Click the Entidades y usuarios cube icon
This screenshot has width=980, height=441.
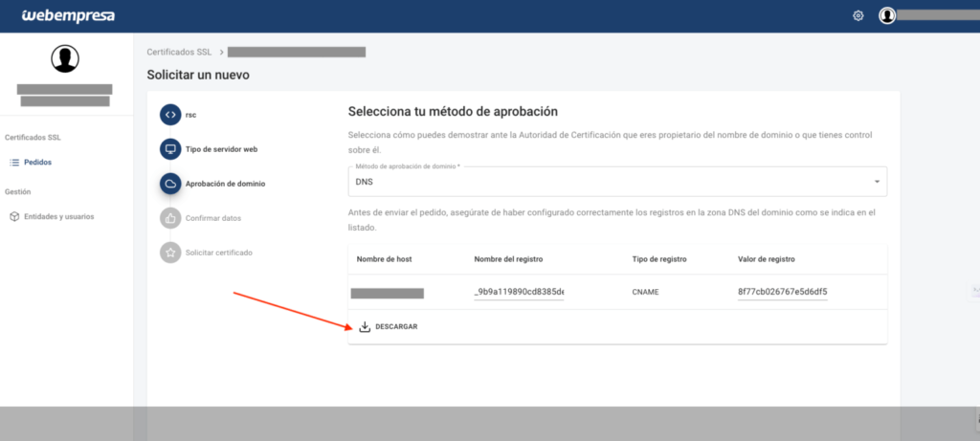coord(13,217)
